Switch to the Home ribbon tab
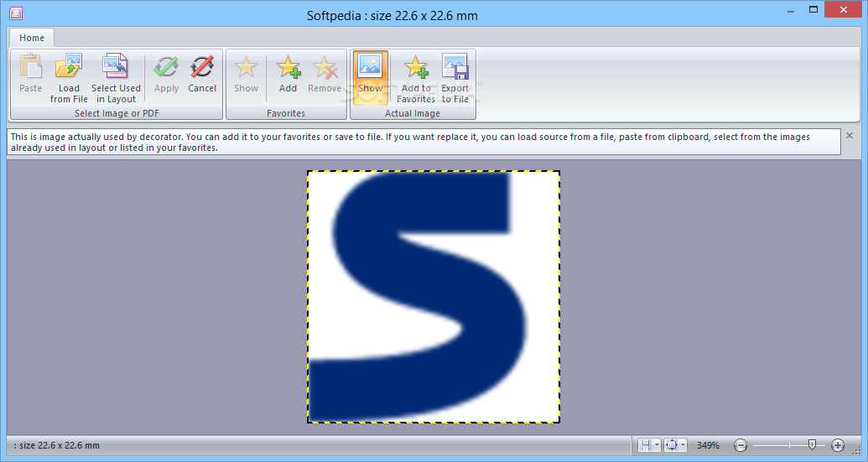Viewport: 868px width, 462px height. 32,38
